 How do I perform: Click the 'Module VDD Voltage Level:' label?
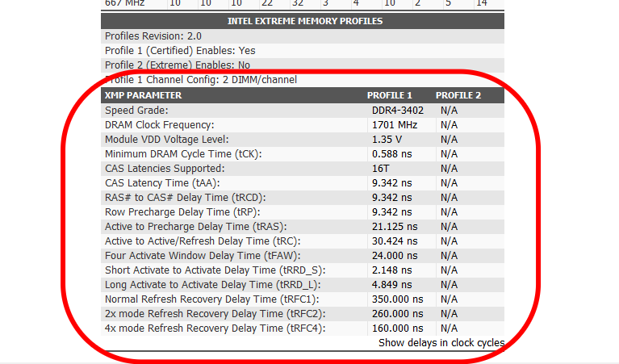click(x=166, y=140)
